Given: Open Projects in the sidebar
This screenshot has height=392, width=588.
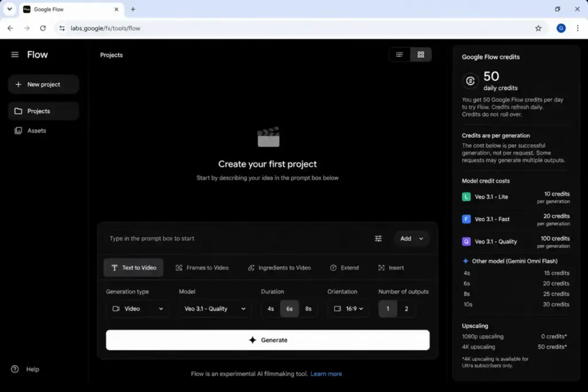Looking at the screenshot, I should coord(44,111).
